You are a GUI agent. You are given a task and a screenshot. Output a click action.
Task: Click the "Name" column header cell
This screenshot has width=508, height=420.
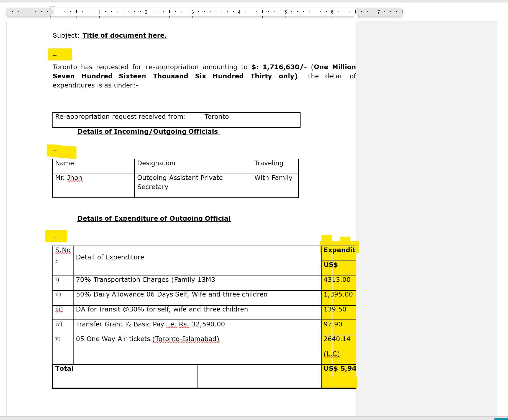pos(94,166)
